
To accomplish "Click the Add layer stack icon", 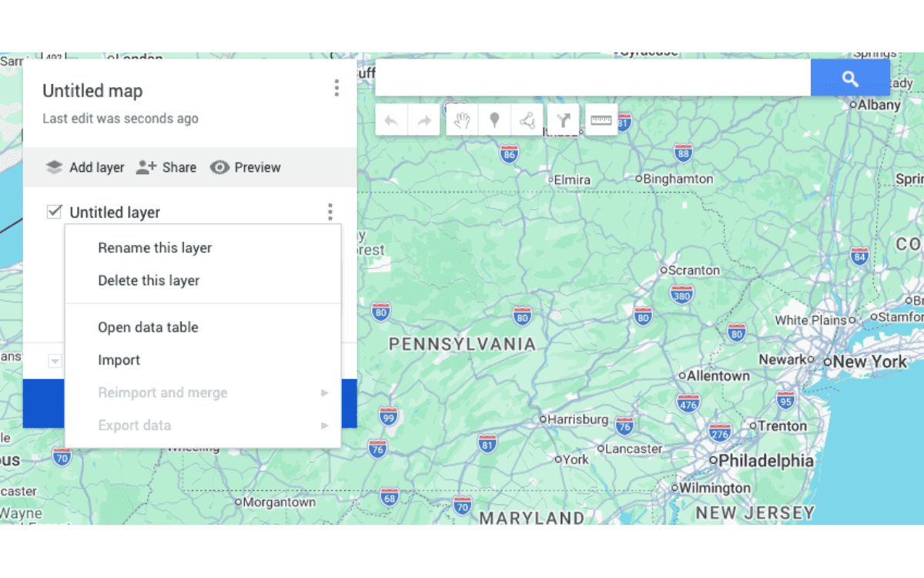I will [x=54, y=167].
